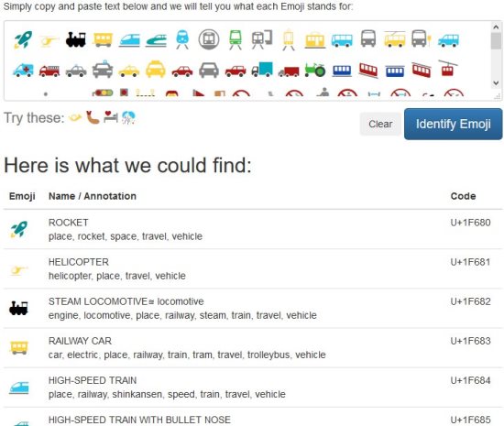The height and width of the screenshot is (426, 504).
Task: Click the Identify Emoji button
Action: coord(454,124)
